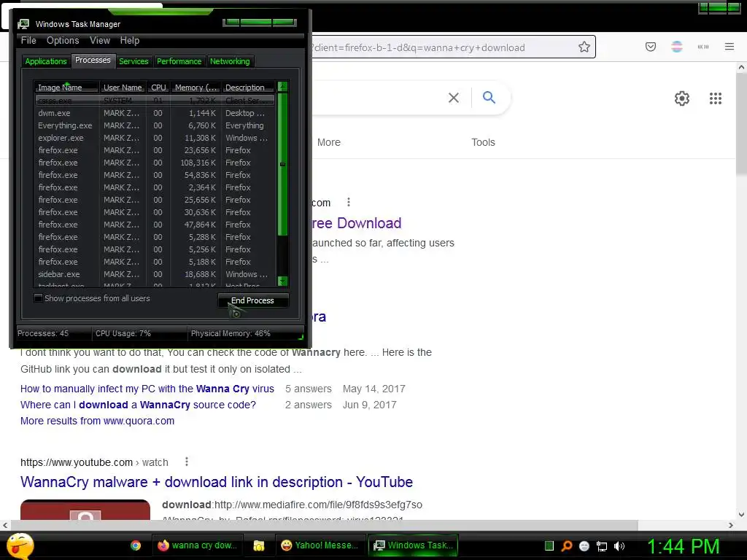The height and width of the screenshot is (560, 747).
Task: Show the clock reading 1:44 PM
Action: tap(683, 546)
